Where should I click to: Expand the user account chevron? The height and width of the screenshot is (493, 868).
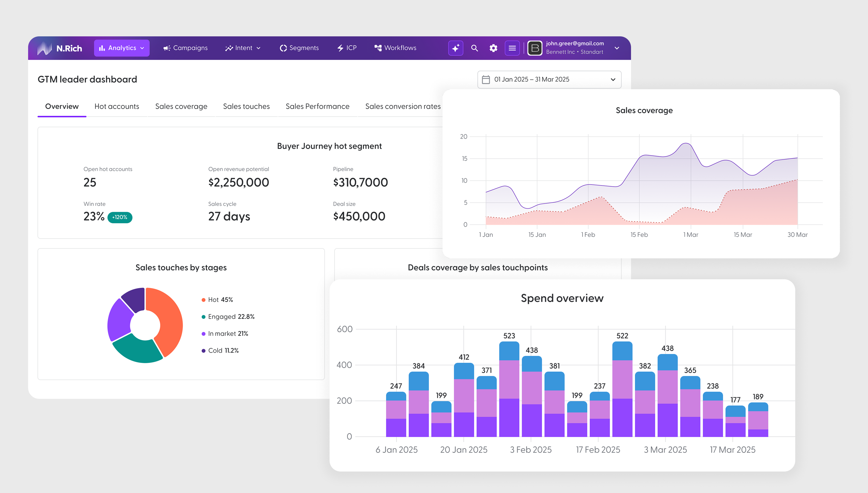point(617,48)
